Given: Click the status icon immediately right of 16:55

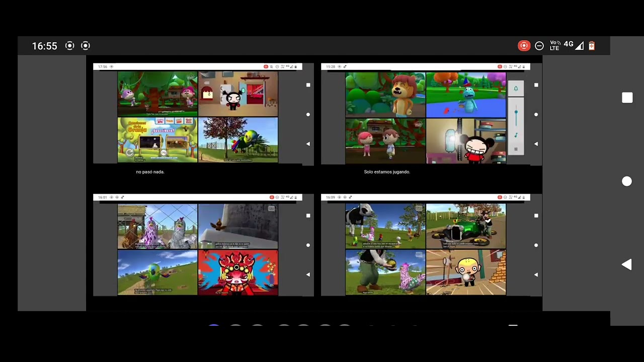Looking at the screenshot, I should click(x=70, y=46).
